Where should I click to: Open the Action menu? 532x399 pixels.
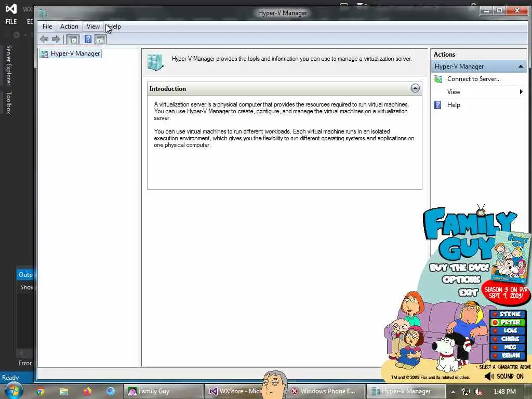click(x=69, y=26)
